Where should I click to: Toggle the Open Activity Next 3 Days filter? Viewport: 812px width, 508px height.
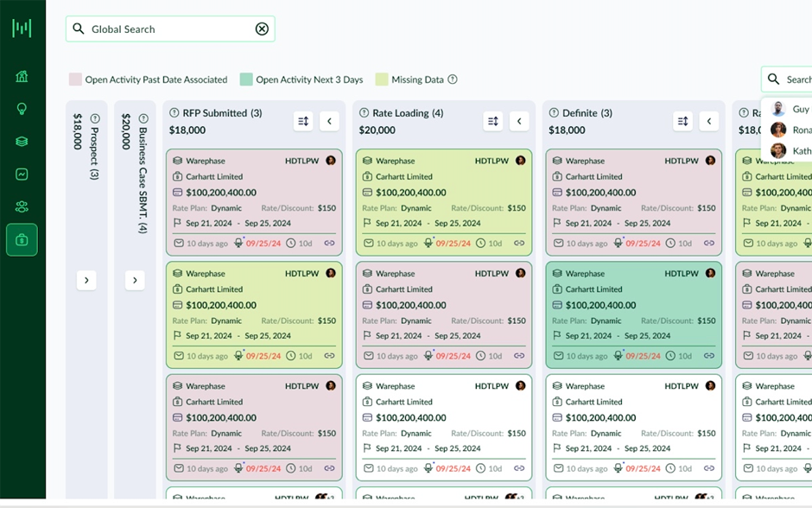301,79
